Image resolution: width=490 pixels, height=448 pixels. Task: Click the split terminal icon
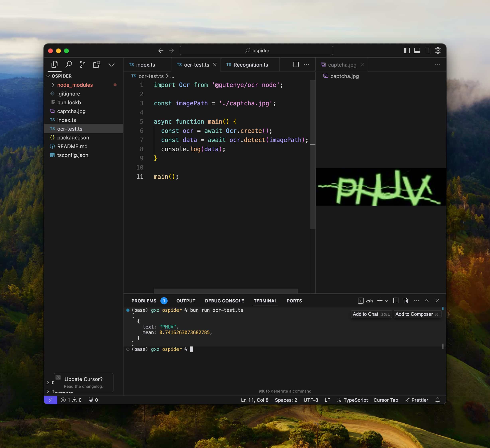(395, 301)
